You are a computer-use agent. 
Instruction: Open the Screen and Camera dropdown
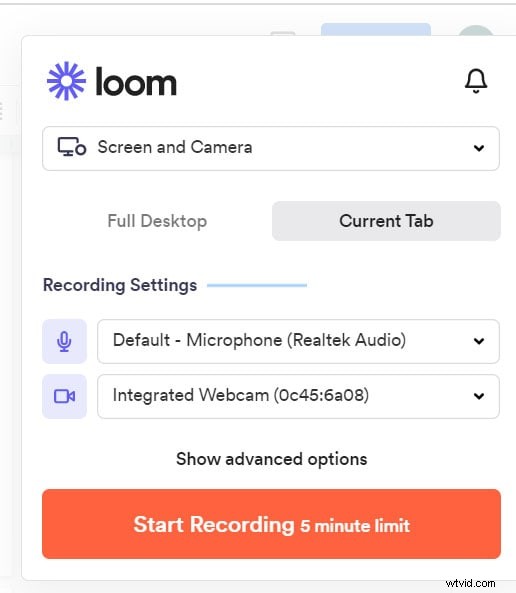coord(271,148)
